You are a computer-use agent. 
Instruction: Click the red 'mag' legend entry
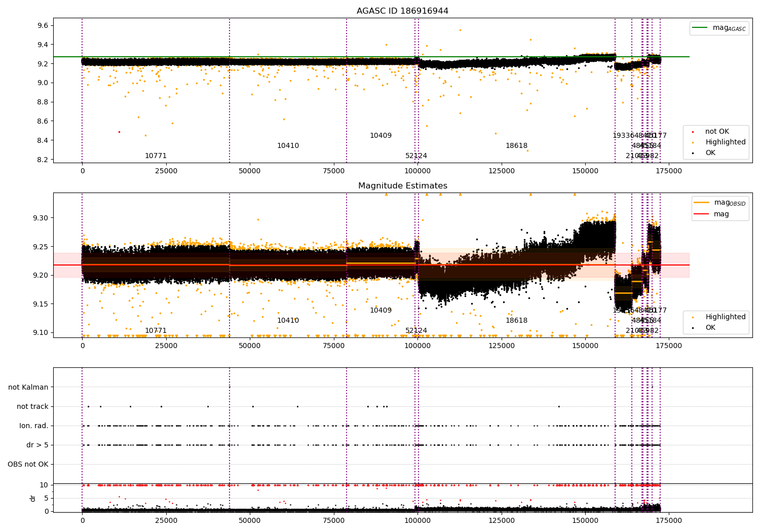[x=721, y=214]
